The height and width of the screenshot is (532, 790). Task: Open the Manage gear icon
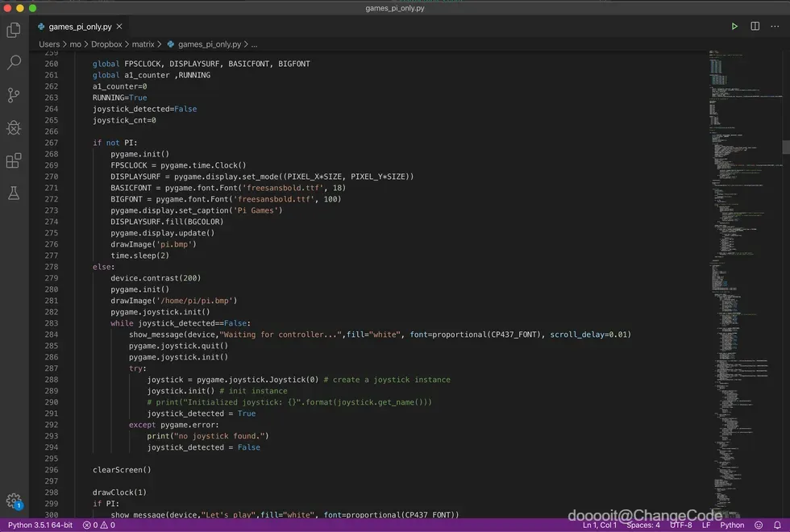(x=15, y=501)
